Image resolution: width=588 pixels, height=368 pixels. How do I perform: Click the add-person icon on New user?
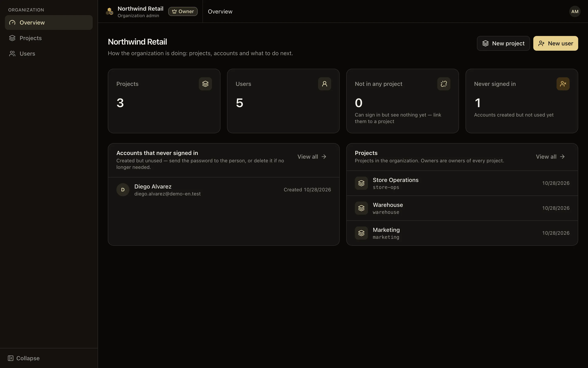(541, 43)
